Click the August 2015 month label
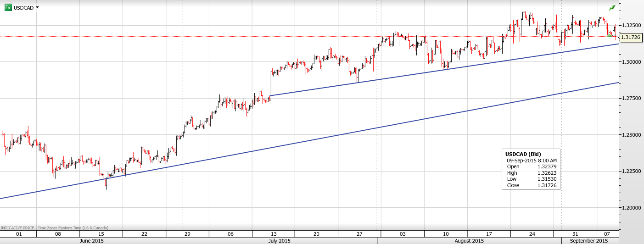 point(469,241)
